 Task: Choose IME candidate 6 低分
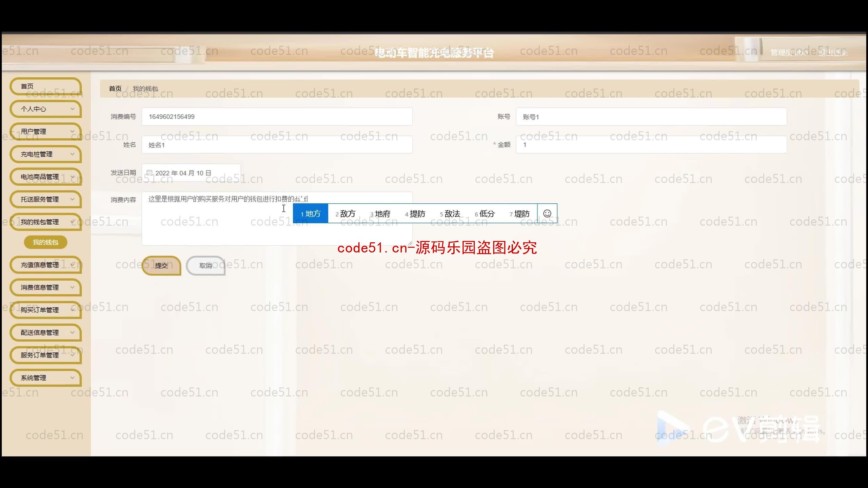tap(485, 213)
